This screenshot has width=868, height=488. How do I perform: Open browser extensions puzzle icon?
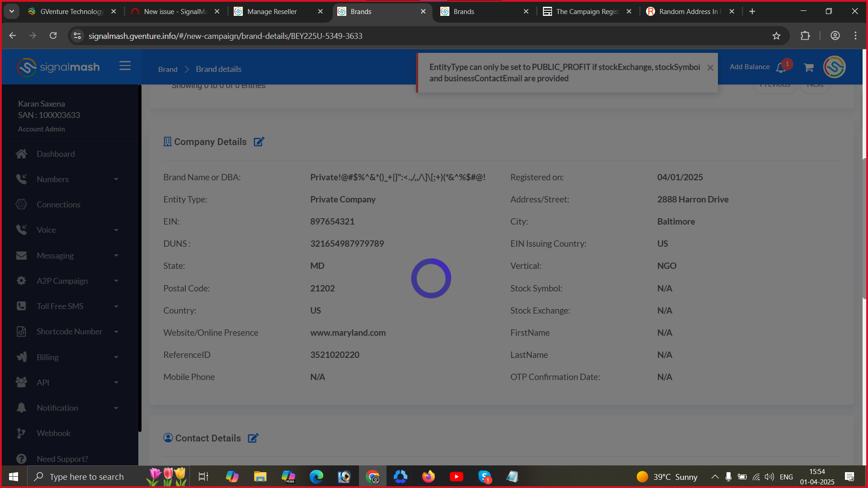(805, 36)
